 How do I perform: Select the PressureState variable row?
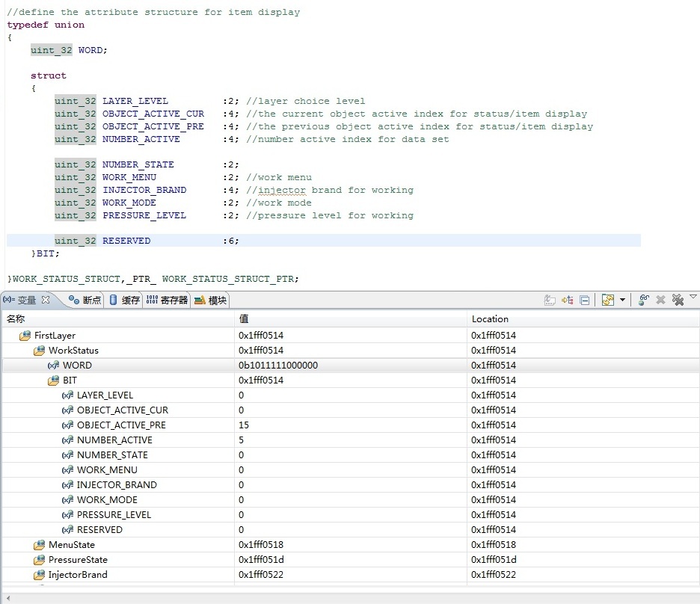[78, 560]
